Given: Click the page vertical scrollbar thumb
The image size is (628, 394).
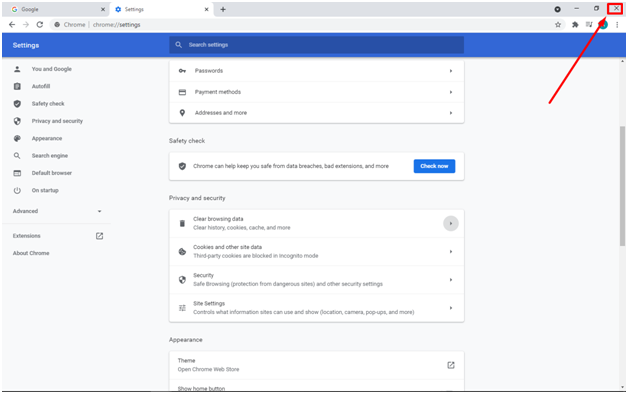Looking at the screenshot, I should click(622, 186).
